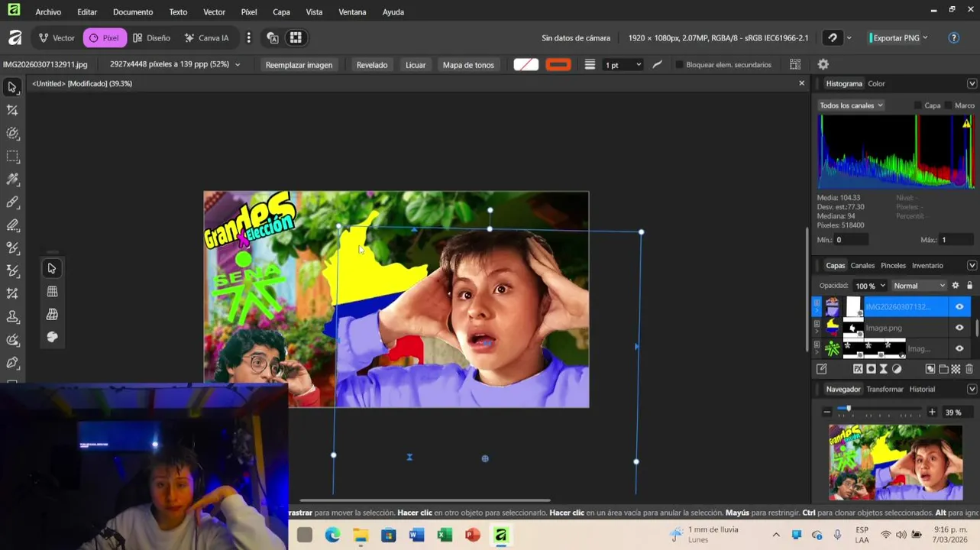Click the orange stroke color swatch
The width and height of the screenshot is (980, 550).
(x=558, y=65)
